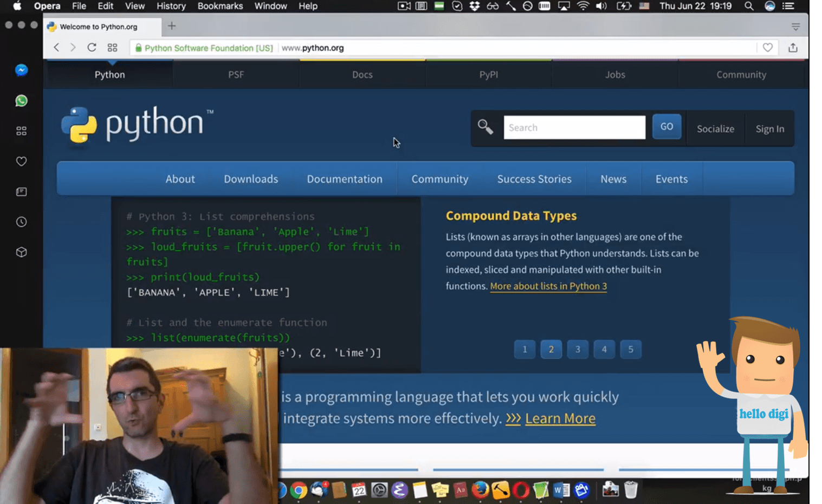822x504 pixels.
Task: Open Speed Dial from the Opera sidebar
Action: (21, 131)
